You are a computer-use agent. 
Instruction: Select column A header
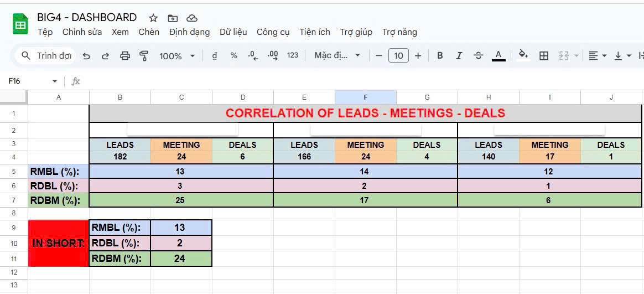pos(58,97)
